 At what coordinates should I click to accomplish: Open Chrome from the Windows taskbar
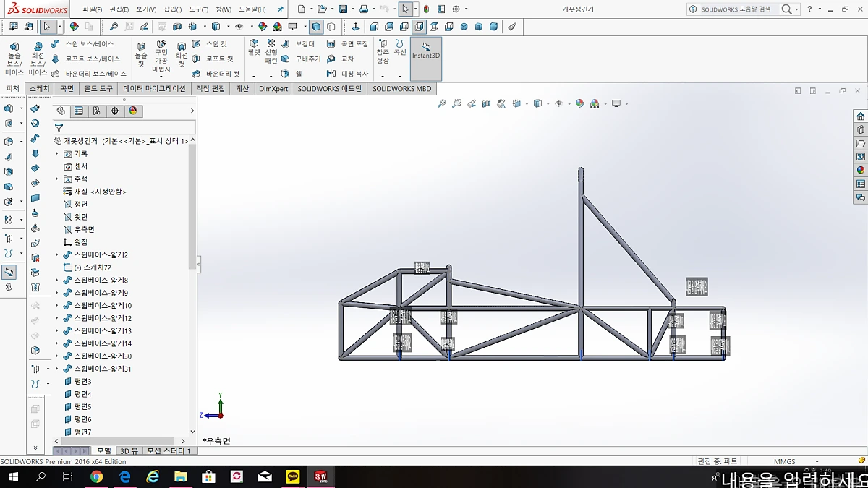click(x=96, y=476)
